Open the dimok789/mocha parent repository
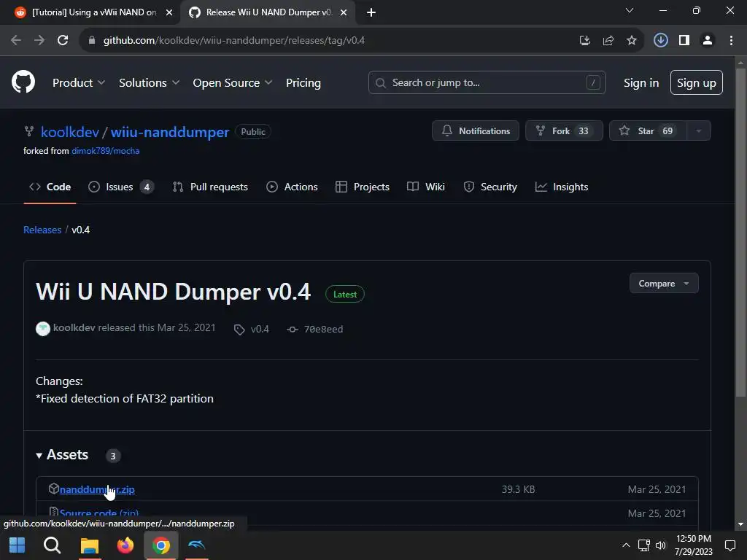The height and width of the screenshot is (560, 747). [x=105, y=151]
